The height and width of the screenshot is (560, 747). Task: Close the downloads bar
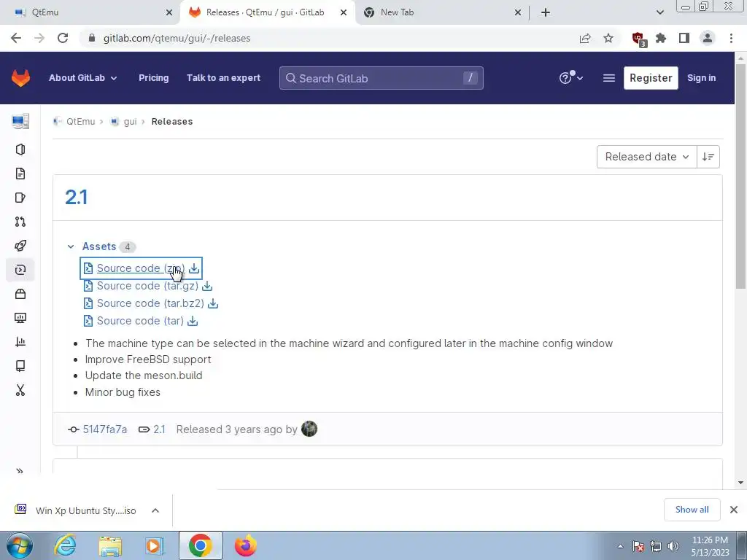734,510
